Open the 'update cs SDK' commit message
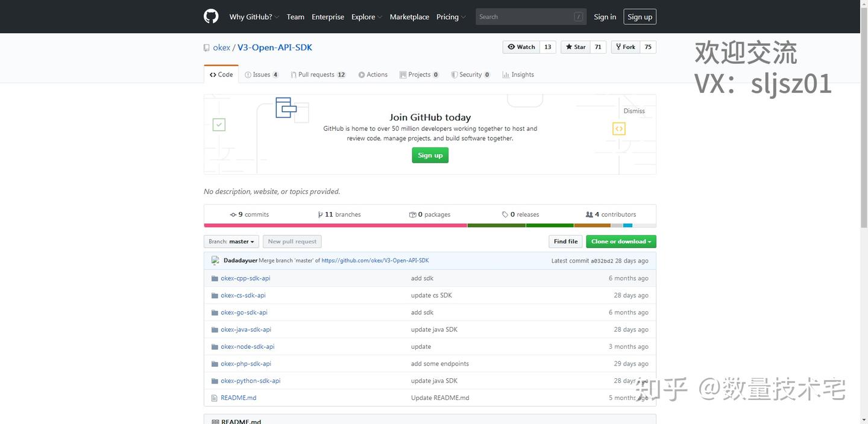The height and width of the screenshot is (424, 868). click(x=431, y=295)
